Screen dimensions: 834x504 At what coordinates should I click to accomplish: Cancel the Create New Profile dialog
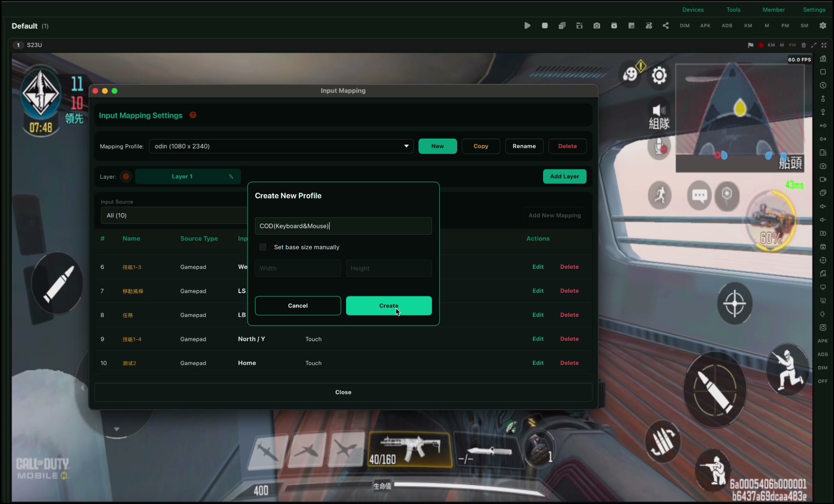tap(298, 306)
